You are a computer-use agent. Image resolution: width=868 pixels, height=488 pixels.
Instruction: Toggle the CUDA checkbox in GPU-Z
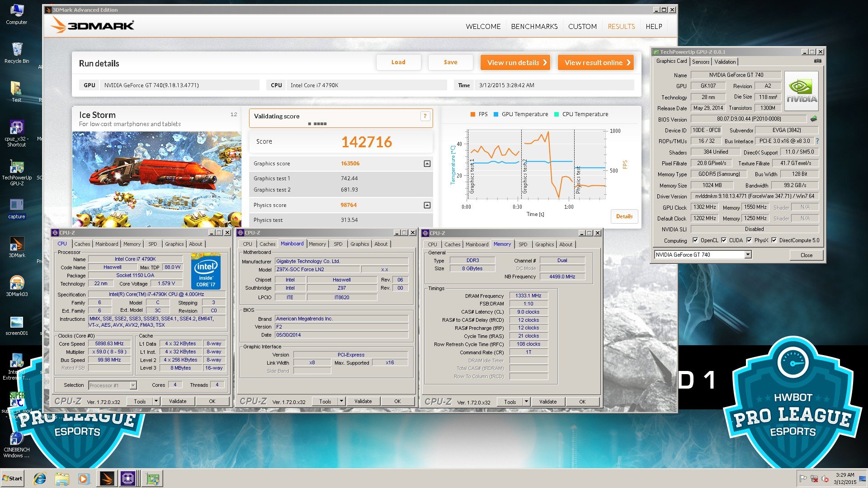pos(724,240)
